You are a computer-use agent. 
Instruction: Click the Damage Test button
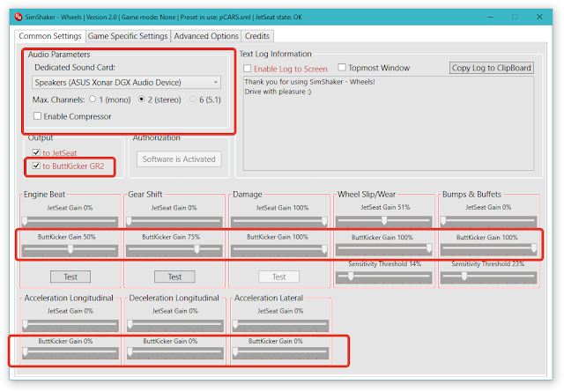[x=279, y=277]
